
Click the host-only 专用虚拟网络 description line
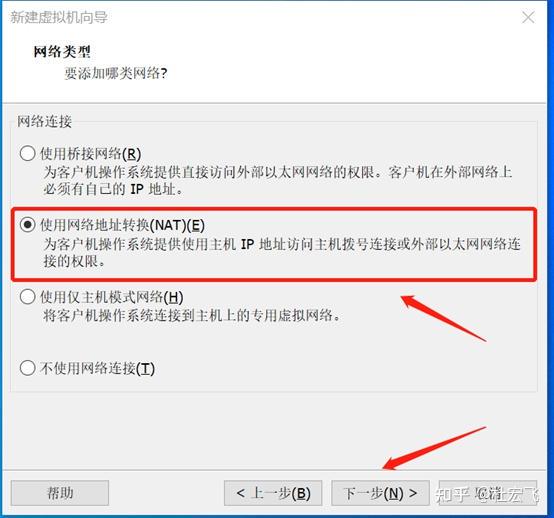191,315
